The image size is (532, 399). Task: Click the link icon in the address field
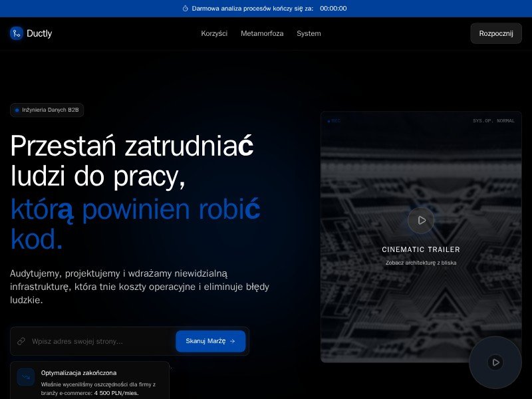21,341
